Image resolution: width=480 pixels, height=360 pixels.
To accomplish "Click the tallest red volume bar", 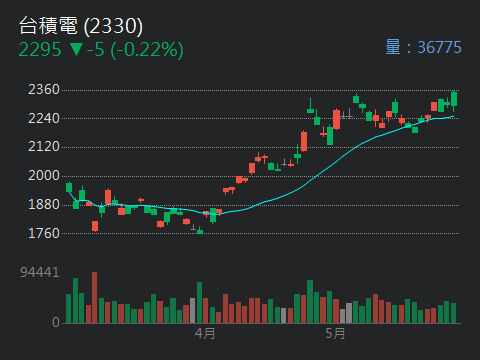I will pyautogui.click(x=95, y=298).
